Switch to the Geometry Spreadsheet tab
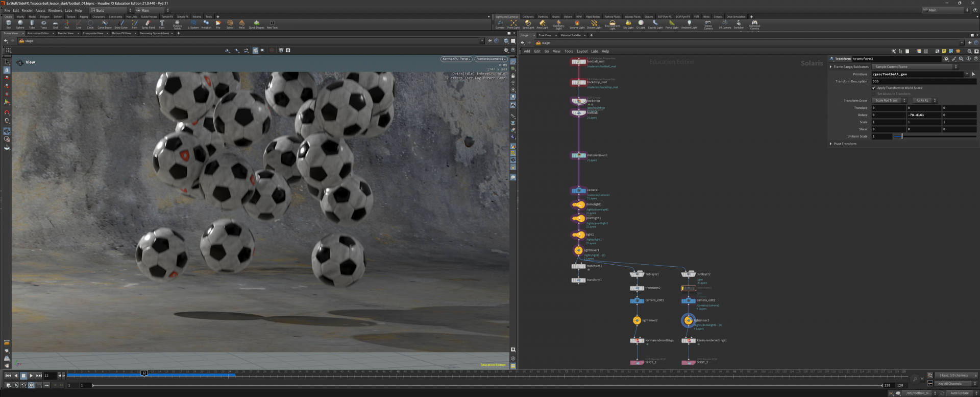This screenshot has width=980, height=397. (x=154, y=33)
